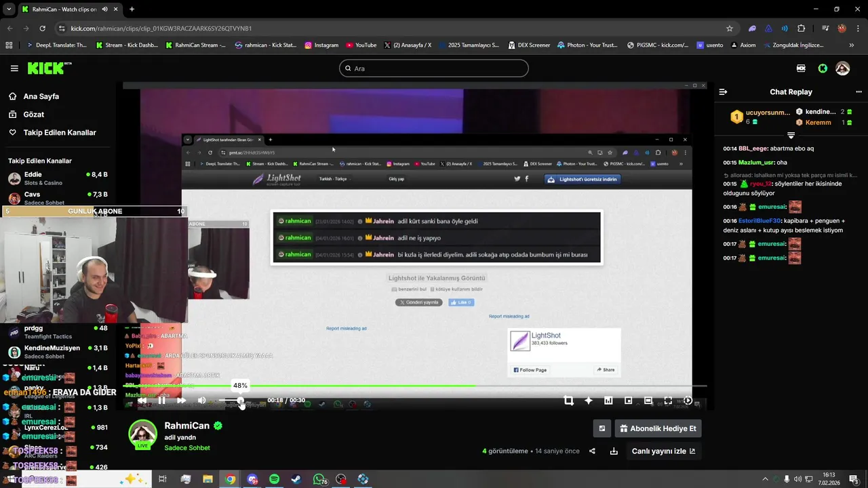Click the green KICK logo

pyautogui.click(x=49, y=68)
